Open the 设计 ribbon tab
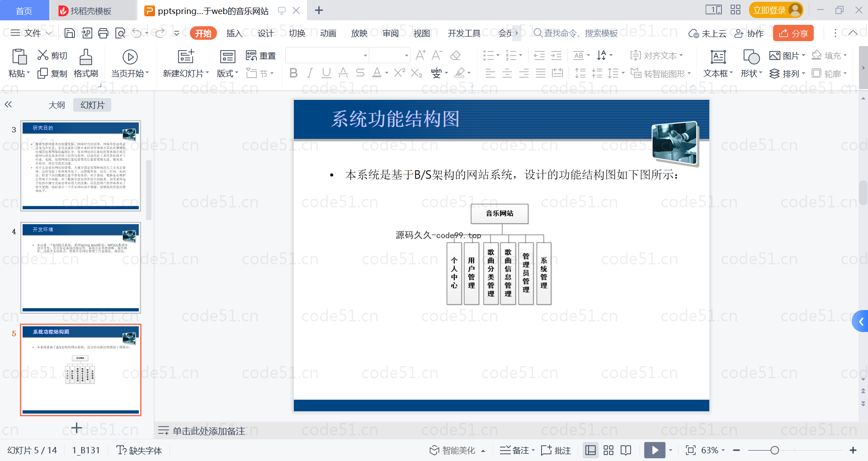 coord(265,33)
